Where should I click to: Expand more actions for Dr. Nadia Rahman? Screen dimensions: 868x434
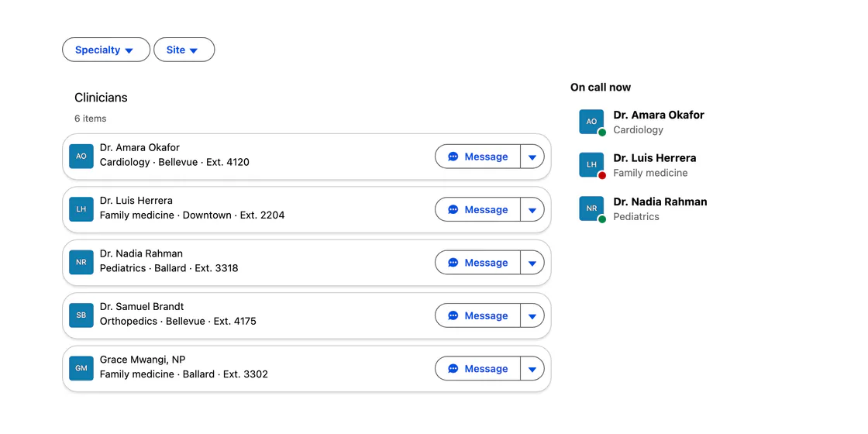coord(532,263)
